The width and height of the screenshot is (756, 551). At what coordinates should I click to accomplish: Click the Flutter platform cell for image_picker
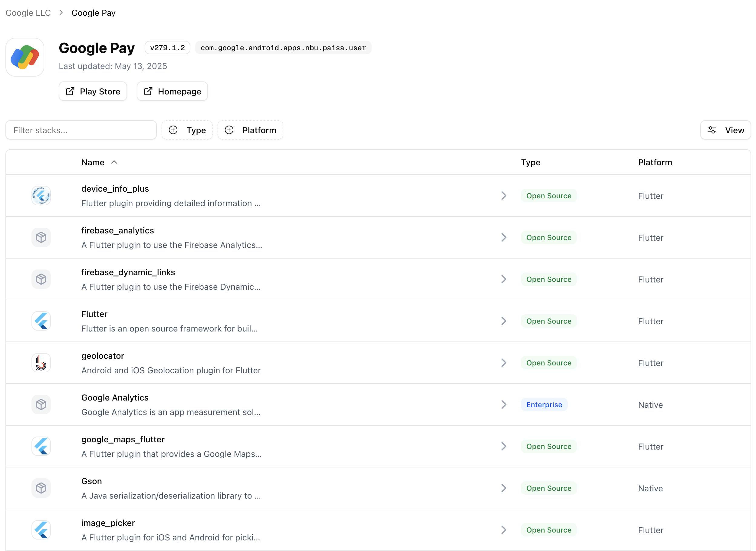651,530
